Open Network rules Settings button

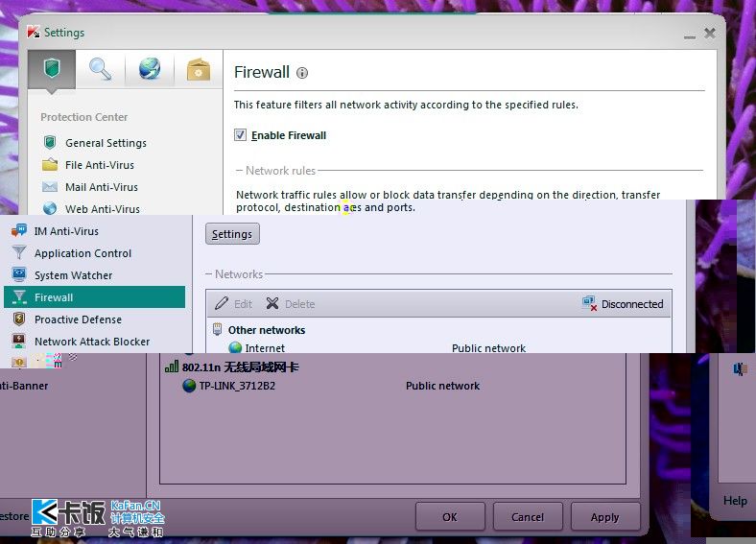tap(232, 234)
